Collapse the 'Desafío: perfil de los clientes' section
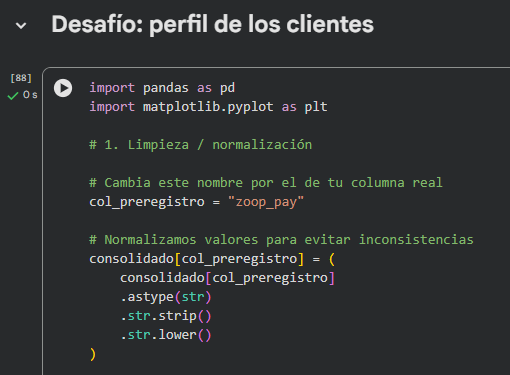Screen dimensions: 510x375 tap(21, 26)
